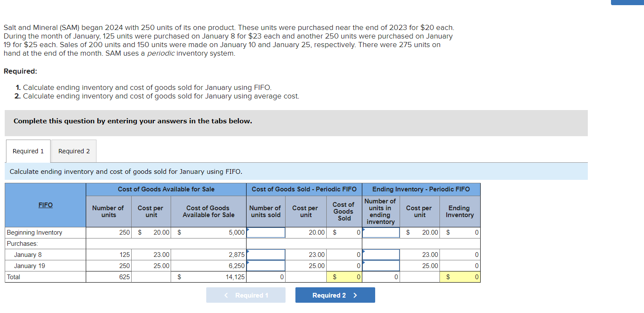Click the hint marker on Beginning Inventory units sold cell
Image resolution: width=644 pixels, height=313 pixels.
(x=248, y=230)
